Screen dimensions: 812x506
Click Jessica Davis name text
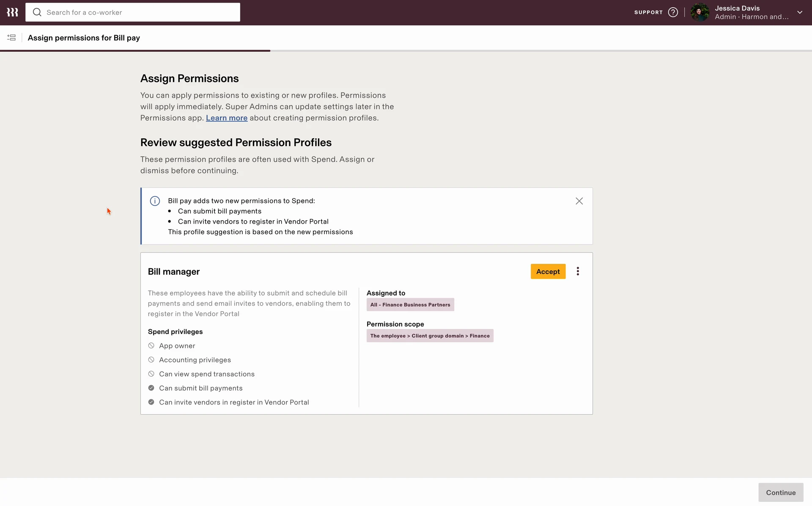737,8
